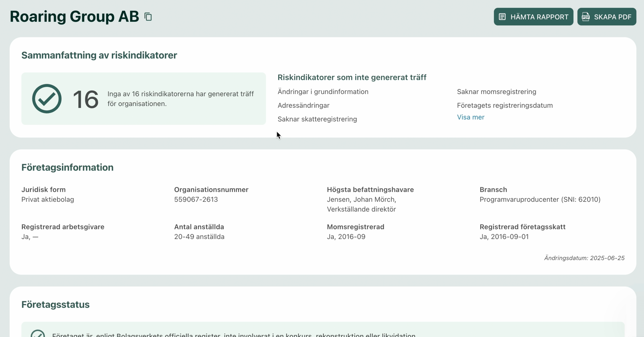Image resolution: width=644 pixels, height=337 pixels.
Task: Click the organisationsnummer 559067-2613
Action: click(x=196, y=199)
